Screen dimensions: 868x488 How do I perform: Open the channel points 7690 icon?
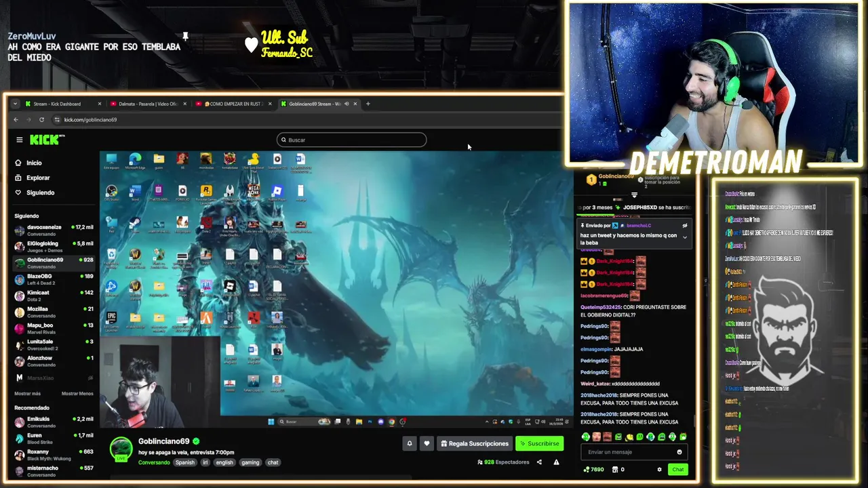coord(586,469)
